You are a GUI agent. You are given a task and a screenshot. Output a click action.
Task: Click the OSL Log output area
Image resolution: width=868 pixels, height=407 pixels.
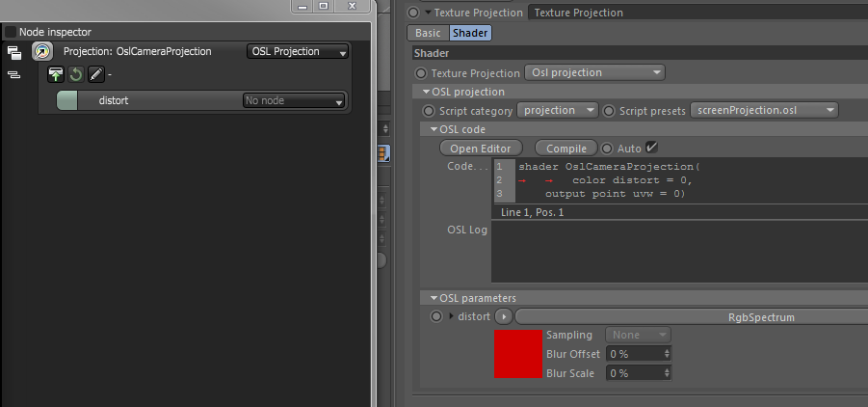[679, 253]
